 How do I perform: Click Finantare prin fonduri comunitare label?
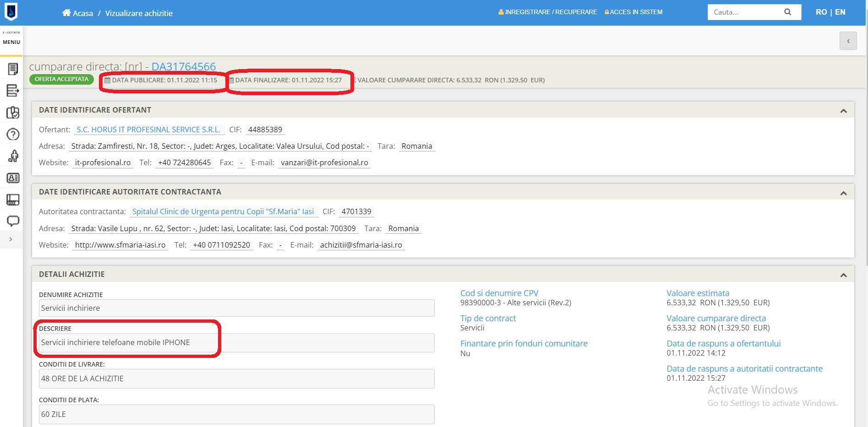pos(524,343)
